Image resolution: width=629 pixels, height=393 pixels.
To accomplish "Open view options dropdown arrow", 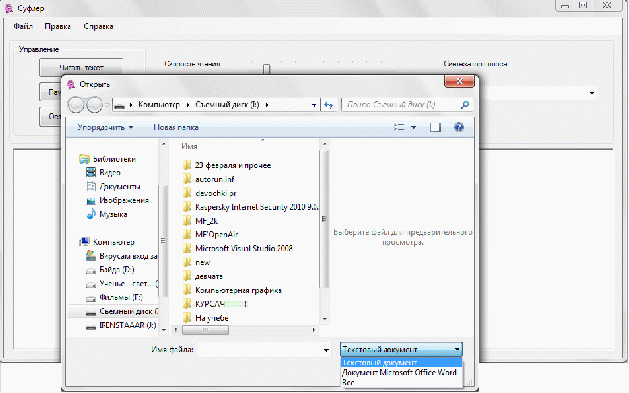I will click(x=413, y=128).
